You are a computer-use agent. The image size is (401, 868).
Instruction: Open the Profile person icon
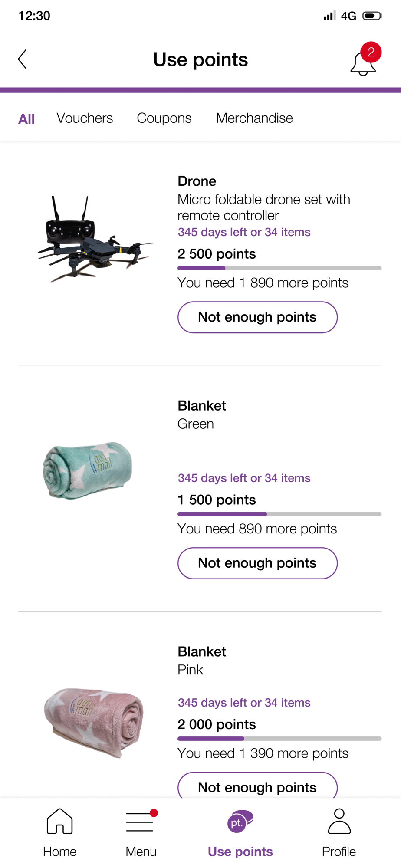[339, 821]
